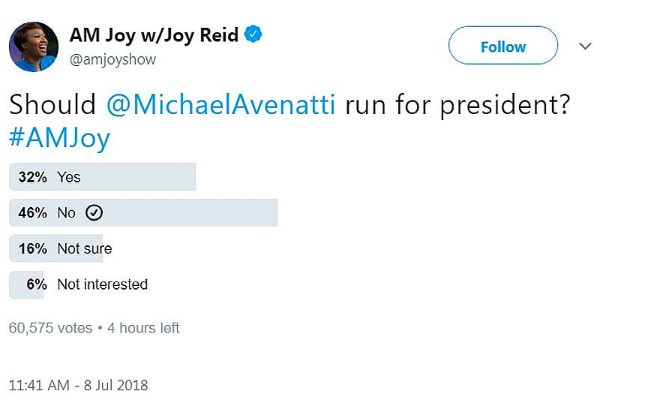The width and height of the screenshot is (654, 403).
Task: Click the @amjoyshow handle
Action: 113,60
